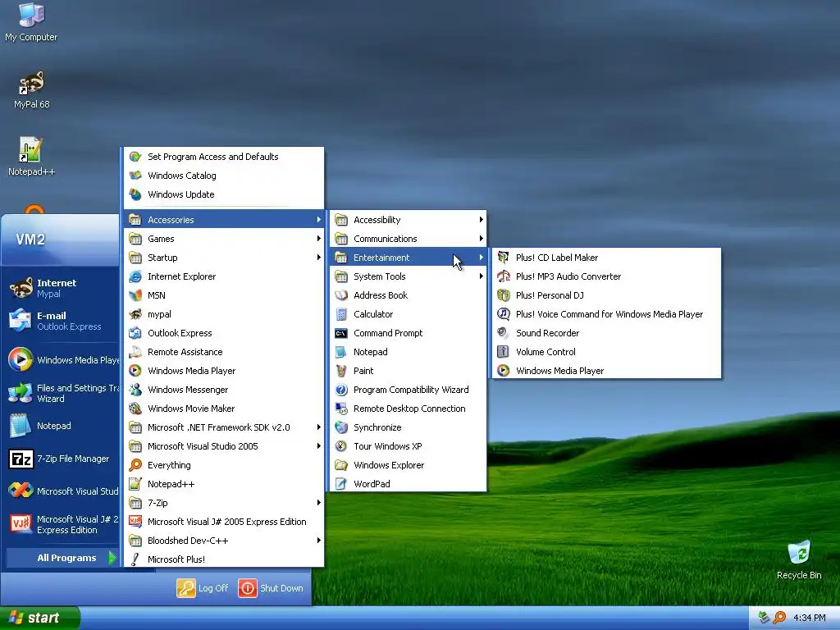Choose Notepad in Accessories submenu
This screenshot has width=840, height=630.
pyautogui.click(x=408, y=352)
